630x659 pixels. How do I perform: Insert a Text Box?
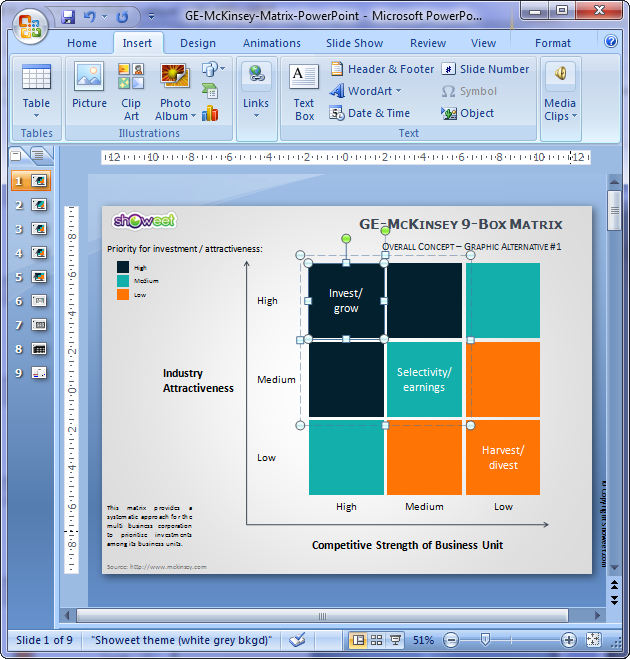pyautogui.click(x=304, y=92)
